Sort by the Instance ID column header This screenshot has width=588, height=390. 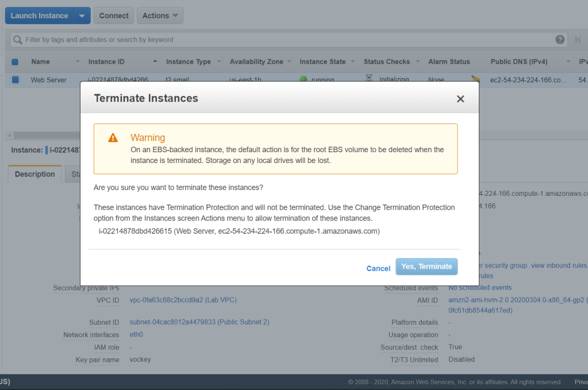106,62
